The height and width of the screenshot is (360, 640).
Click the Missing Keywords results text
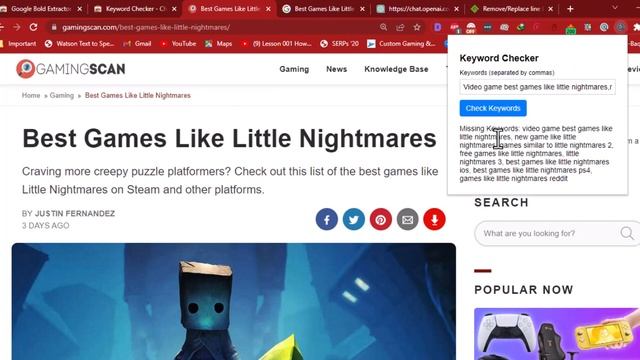pyautogui.click(x=536, y=153)
